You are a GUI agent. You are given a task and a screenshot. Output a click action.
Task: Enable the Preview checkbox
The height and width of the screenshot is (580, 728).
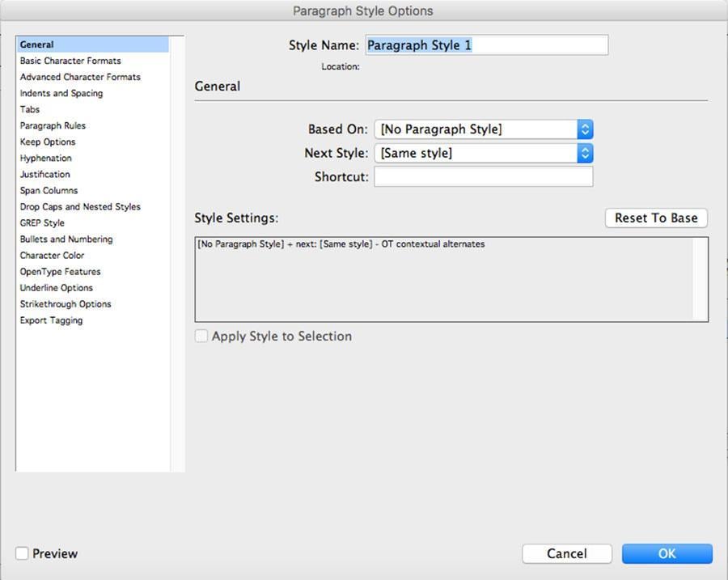pos(23,553)
